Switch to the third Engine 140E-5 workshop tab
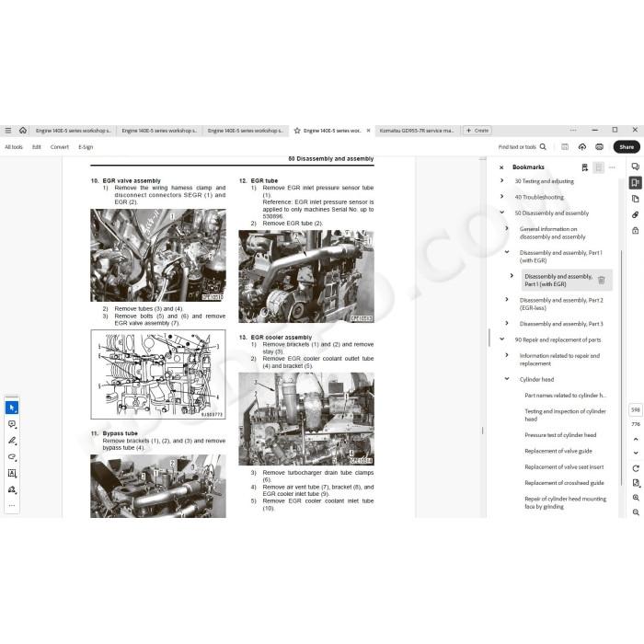The height and width of the screenshot is (644, 644). 246,131
